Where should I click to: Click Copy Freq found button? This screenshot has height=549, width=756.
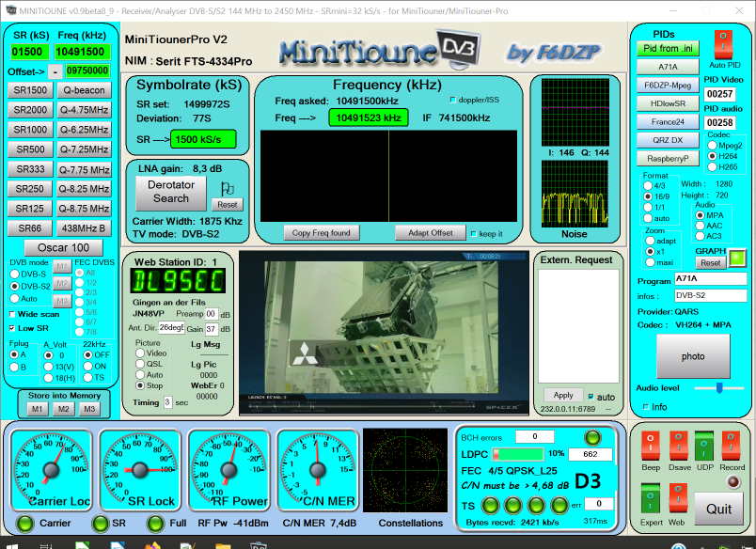point(321,233)
